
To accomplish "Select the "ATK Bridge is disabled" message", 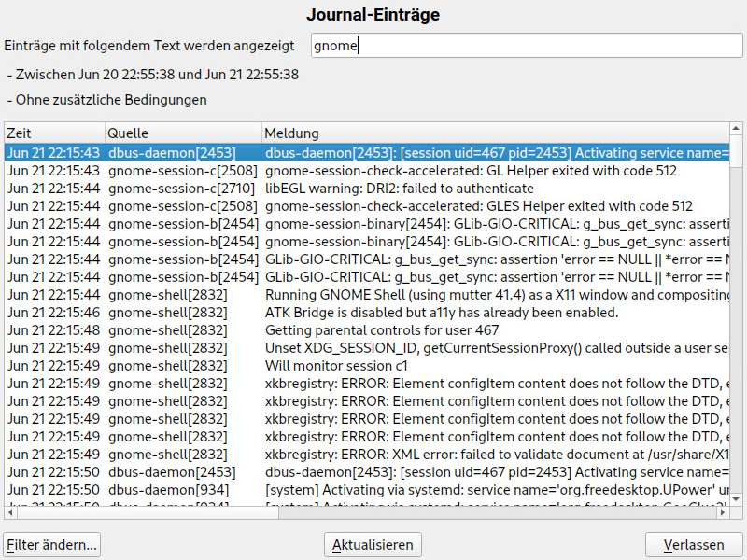I will pyautogui.click(x=442, y=313).
